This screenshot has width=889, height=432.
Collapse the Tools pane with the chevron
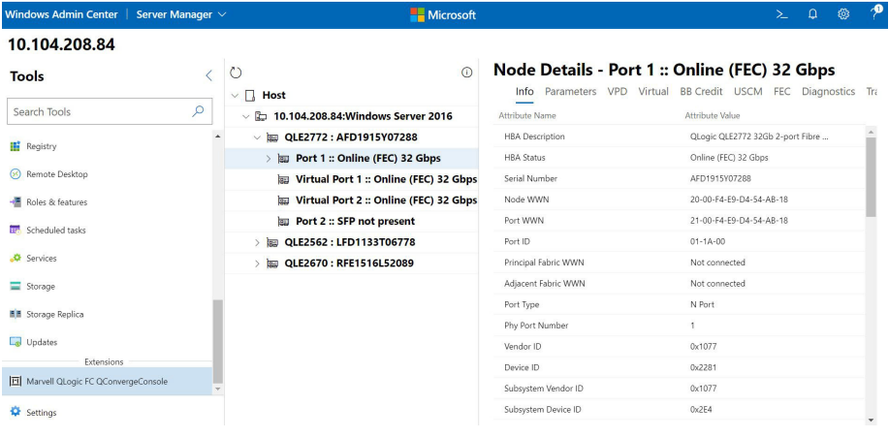coord(209,75)
